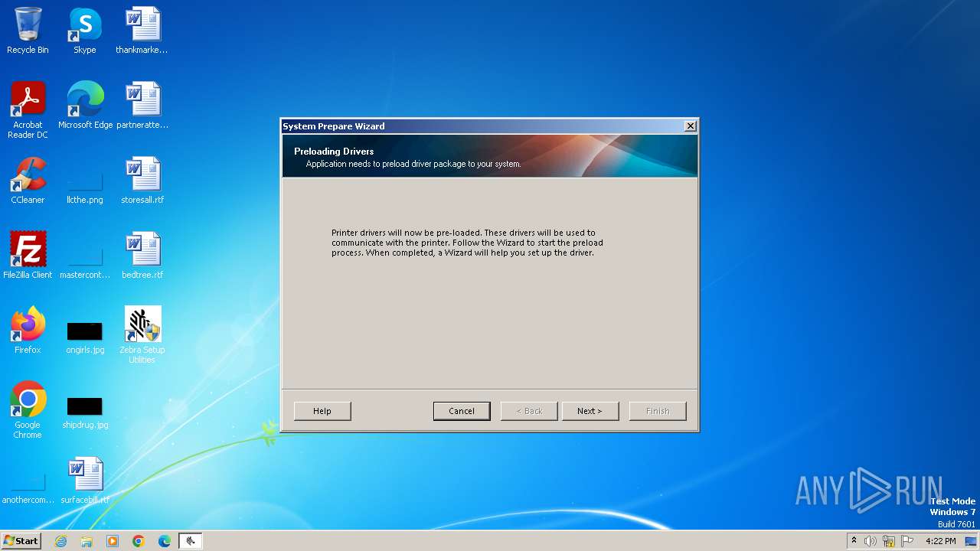
Task: Open Chrome from the taskbar
Action: click(139, 541)
